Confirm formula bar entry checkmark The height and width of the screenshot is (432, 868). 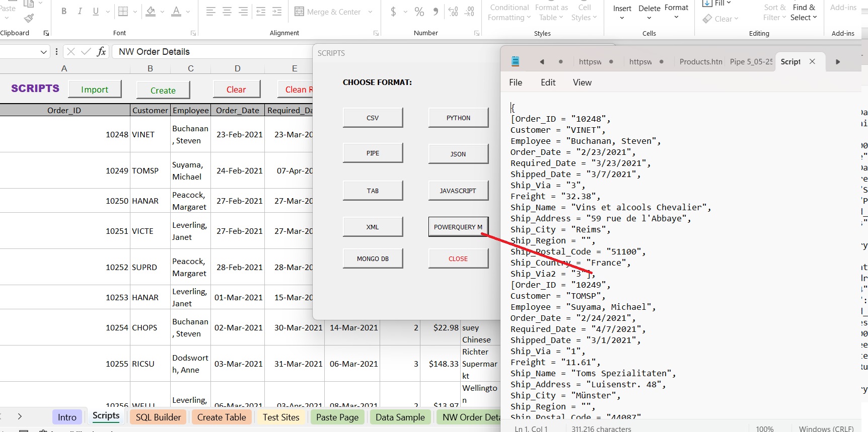coord(86,51)
